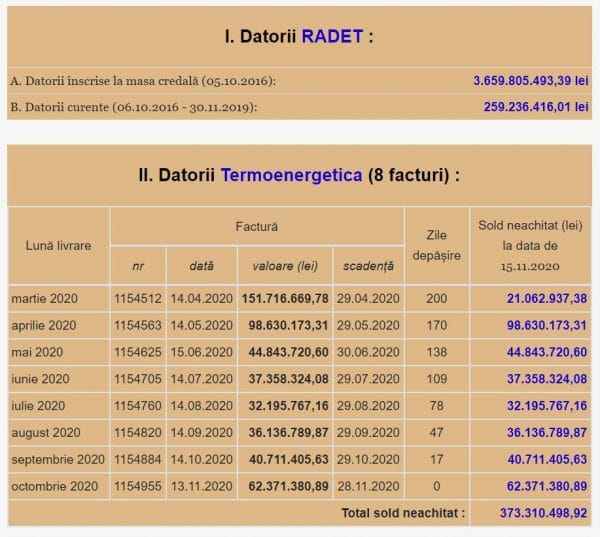
Task: Select the 'august 2020' row label
Action: tap(46, 433)
